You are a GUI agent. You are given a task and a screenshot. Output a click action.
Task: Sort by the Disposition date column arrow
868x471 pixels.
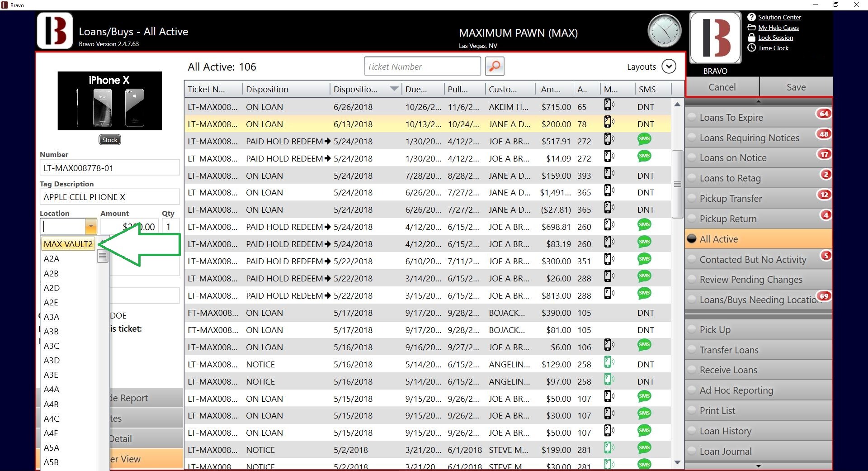(394, 89)
